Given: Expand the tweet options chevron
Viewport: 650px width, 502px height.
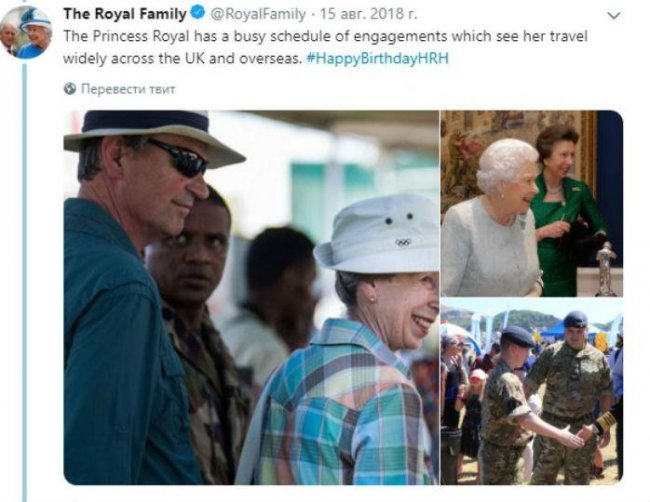Looking at the screenshot, I should 614,16.
